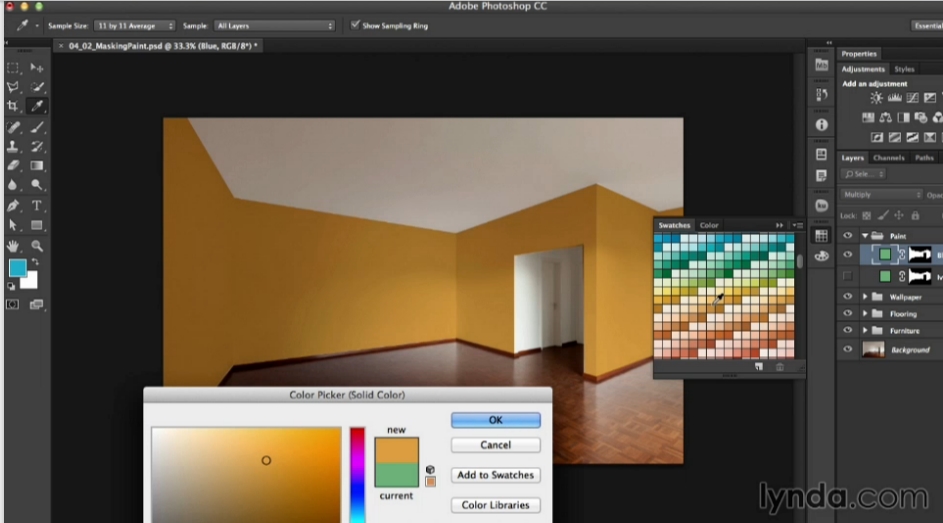Expand the Flooring layer group
Viewport: 943px width, 523px height.
coord(865,314)
